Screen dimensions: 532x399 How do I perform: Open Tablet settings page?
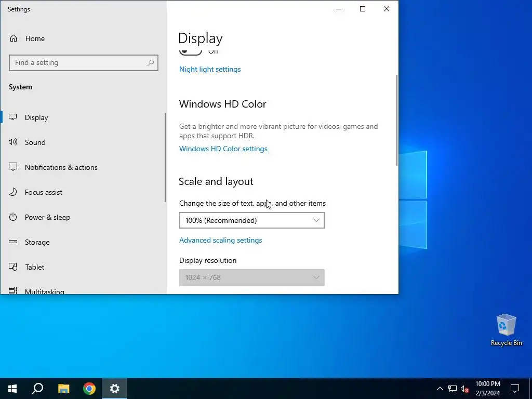(34, 267)
